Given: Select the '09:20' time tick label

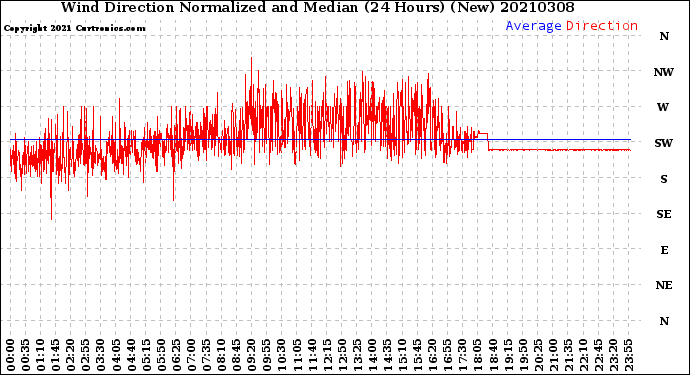Looking at the screenshot, I should pos(251,355).
